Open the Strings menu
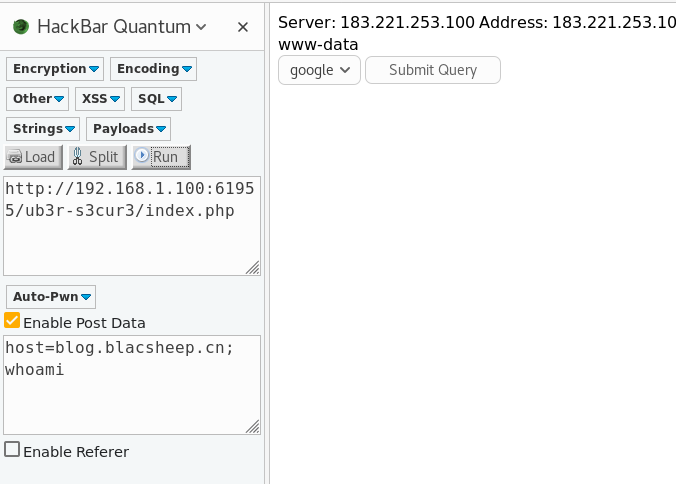This screenshot has width=676, height=484. [44, 129]
